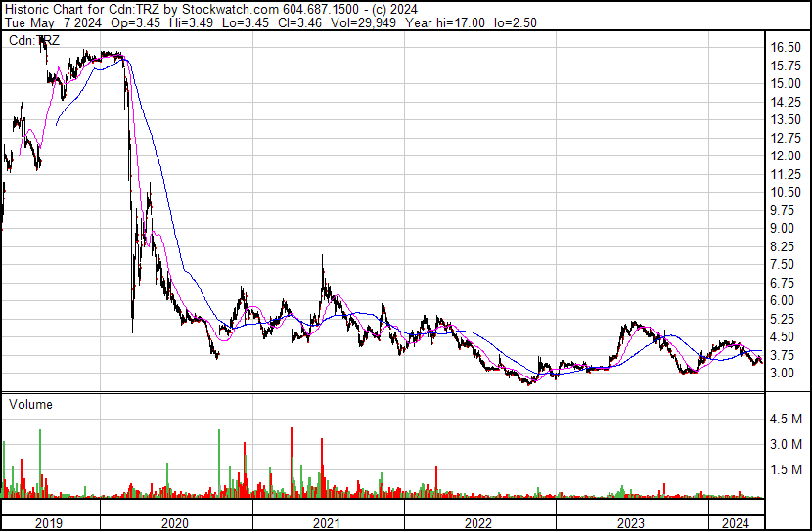Click the 16.50 price axis label
The image size is (812, 531).
tap(786, 47)
